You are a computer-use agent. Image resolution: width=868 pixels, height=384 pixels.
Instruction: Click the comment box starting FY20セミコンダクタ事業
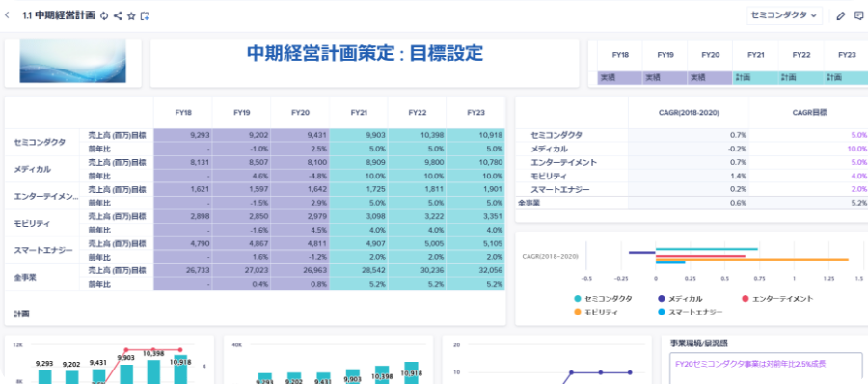(x=766, y=369)
